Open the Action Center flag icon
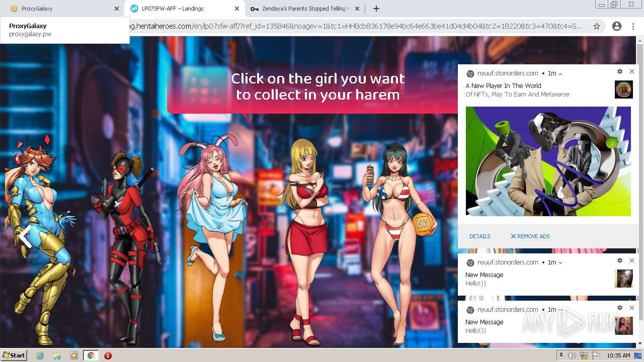This screenshot has height=362, width=644. pos(596,355)
